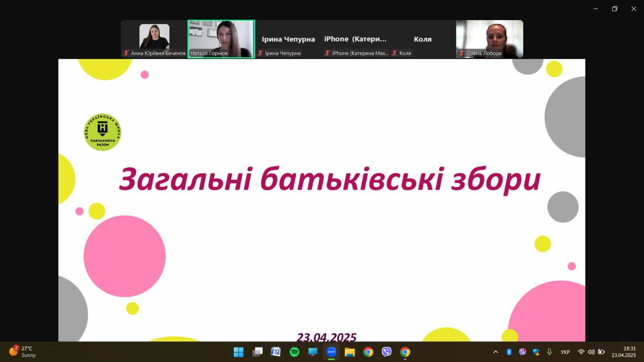Open the Windows Security tray icon
644x362 pixels.
536,352
